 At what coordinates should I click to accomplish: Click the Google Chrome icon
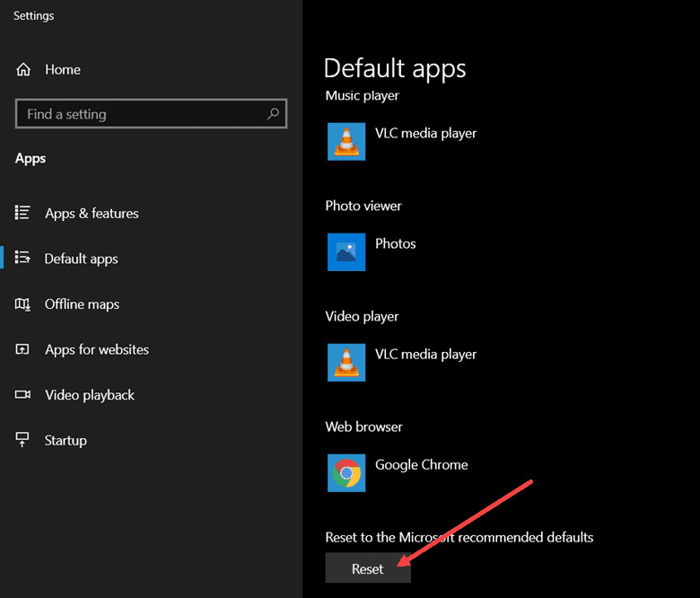coord(346,473)
